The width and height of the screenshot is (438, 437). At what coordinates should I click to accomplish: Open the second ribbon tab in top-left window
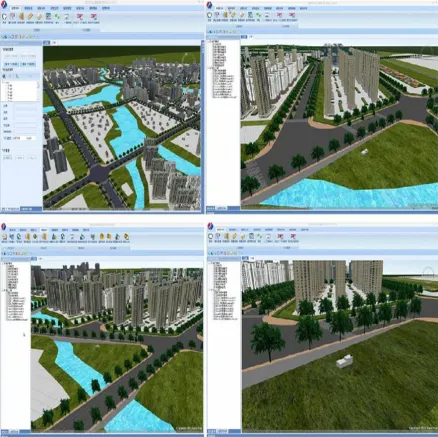pos(28,8)
